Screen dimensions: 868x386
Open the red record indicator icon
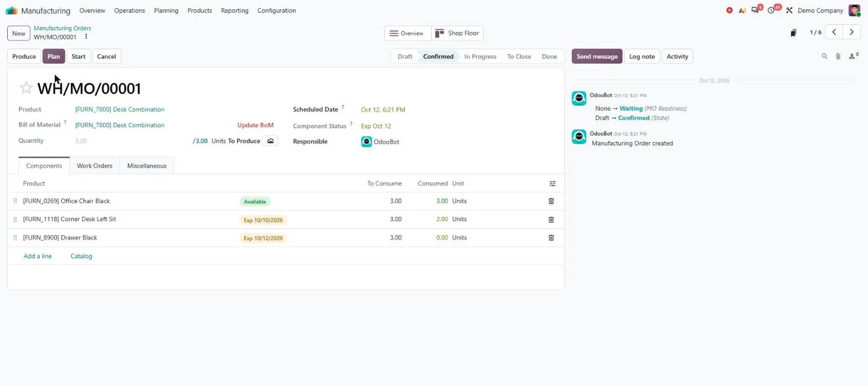[x=730, y=11]
